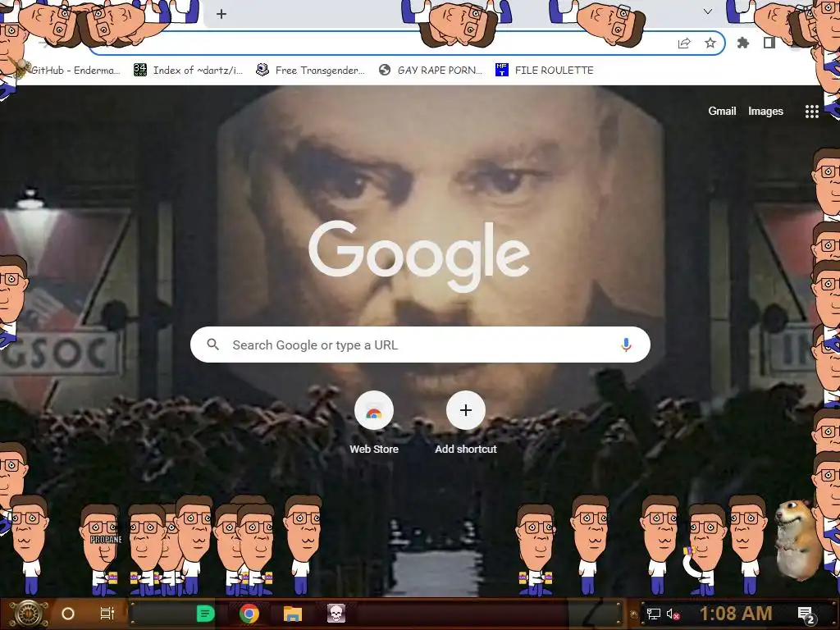Open Cortana circle on the taskbar
Viewport: 840px width, 630px height.
tap(68, 614)
